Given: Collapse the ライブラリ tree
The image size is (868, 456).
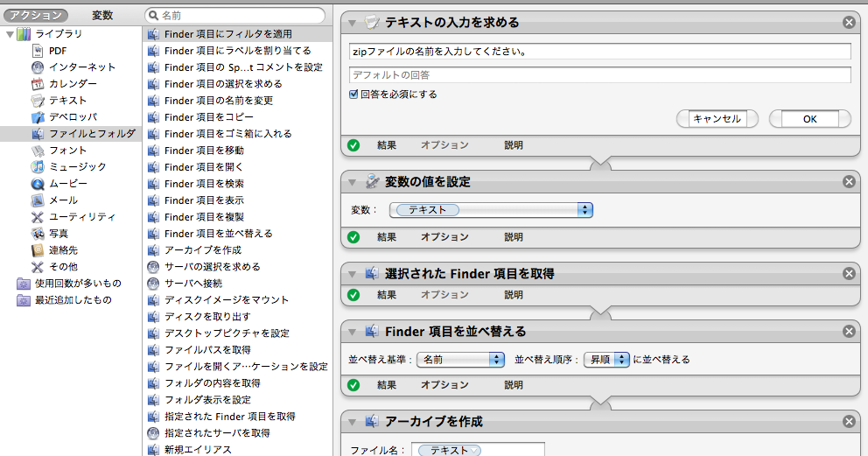Looking at the screenshot, I should (10, 34).
